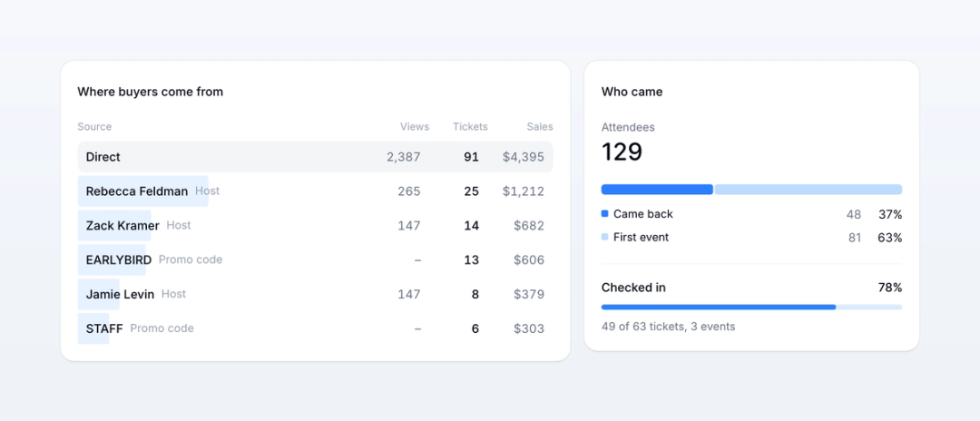Click the dark blue Came back bar segment
The height and width of the screenshot is (421, 980).
[657, 190]
